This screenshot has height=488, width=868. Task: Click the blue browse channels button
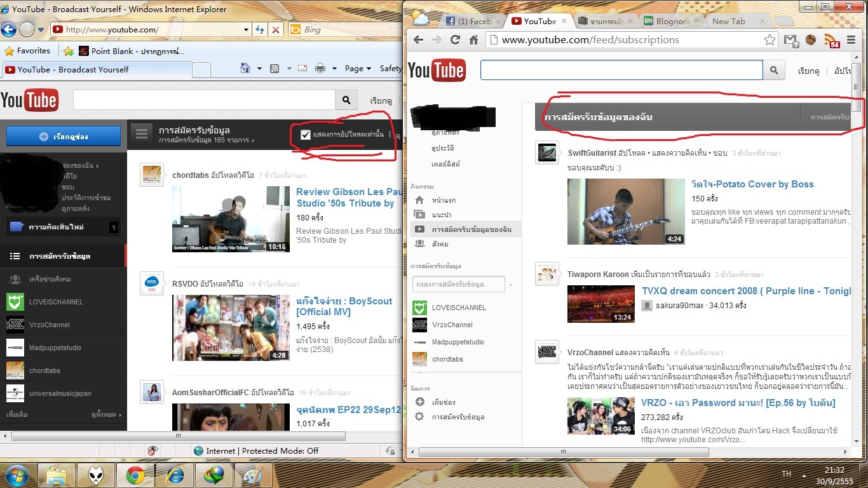tap(64, 136)
